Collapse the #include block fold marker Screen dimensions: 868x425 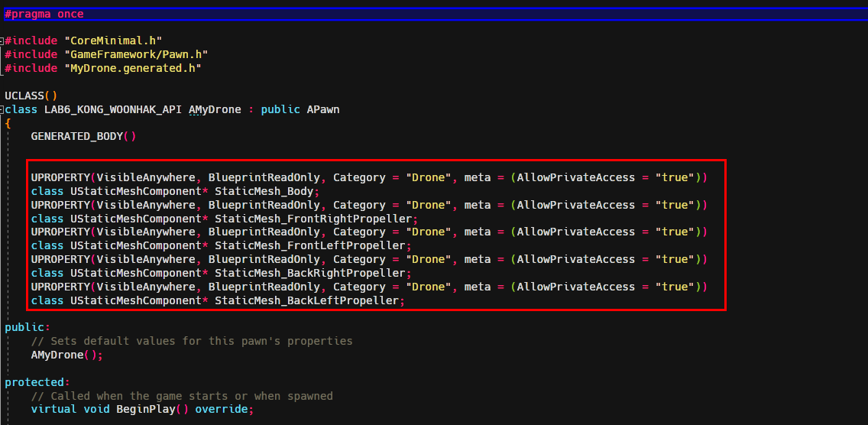(2, 41)
